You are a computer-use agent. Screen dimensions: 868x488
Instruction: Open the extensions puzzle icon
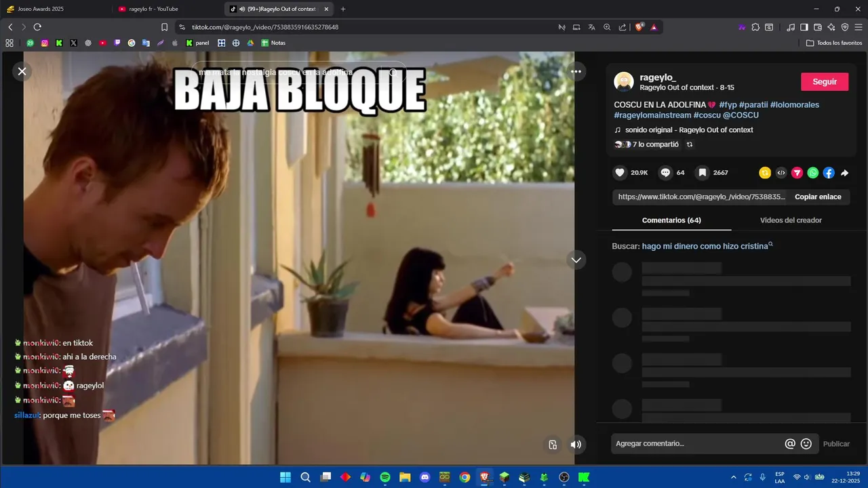(755, 27)
